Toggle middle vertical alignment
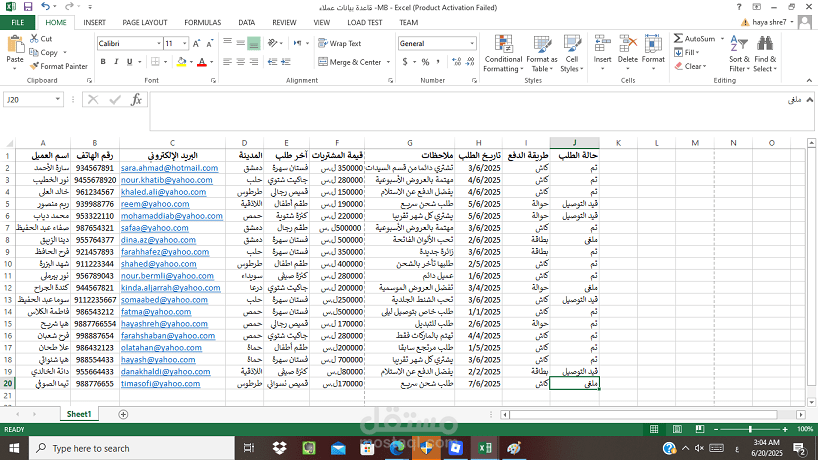This screenshot has width=818, height=460. point(240,43)
